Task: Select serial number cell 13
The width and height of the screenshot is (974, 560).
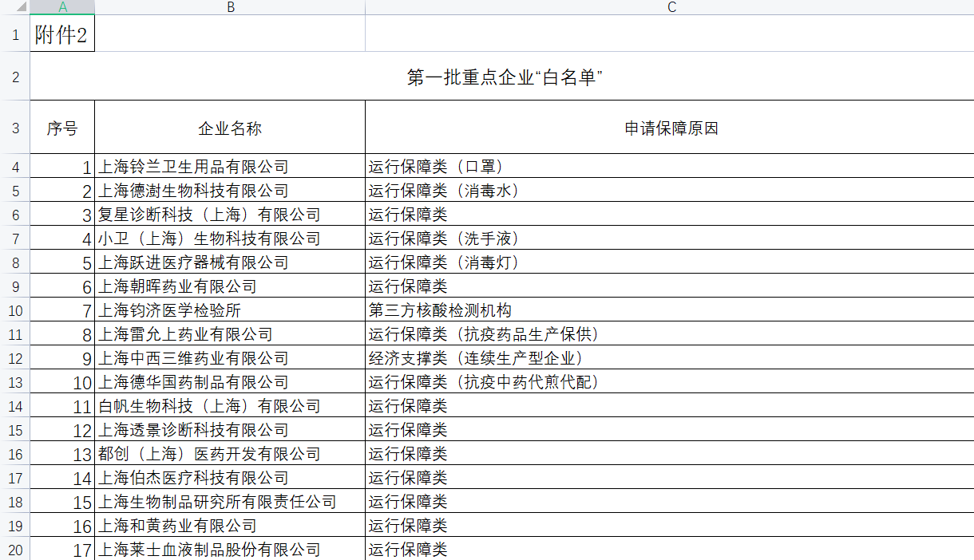Action: click(62, 454)
